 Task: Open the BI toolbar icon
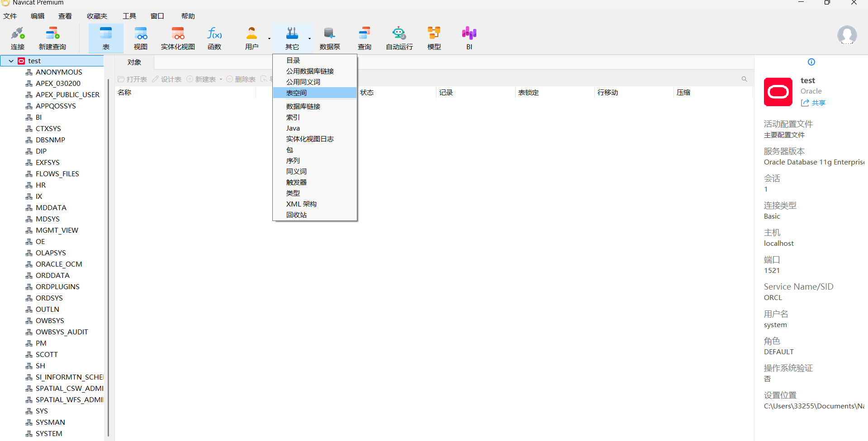[469, 38]
